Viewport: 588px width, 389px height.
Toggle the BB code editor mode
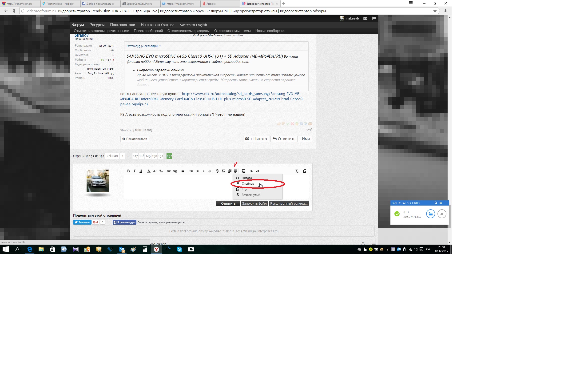tap(305, 171)
